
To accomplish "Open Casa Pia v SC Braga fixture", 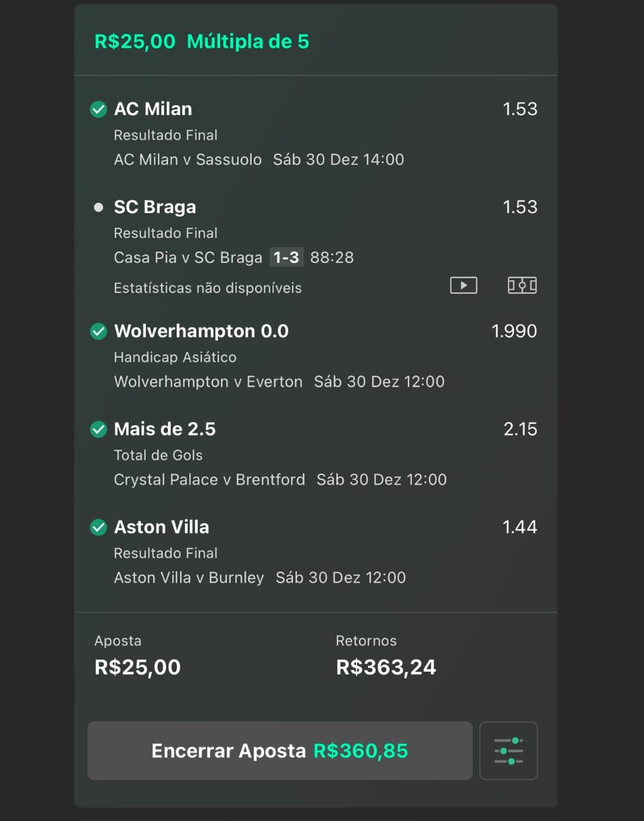I will coord(188,257).
